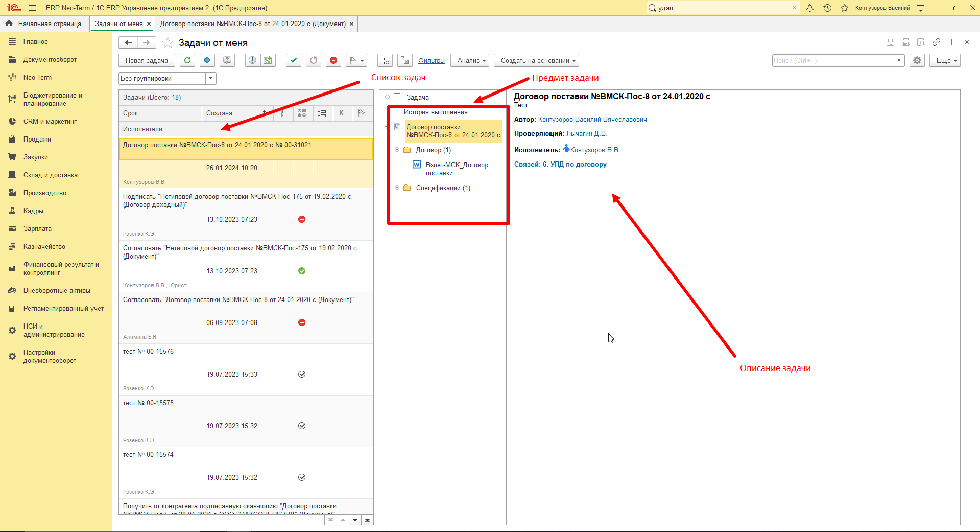Click the settings gear next to search

917,60
